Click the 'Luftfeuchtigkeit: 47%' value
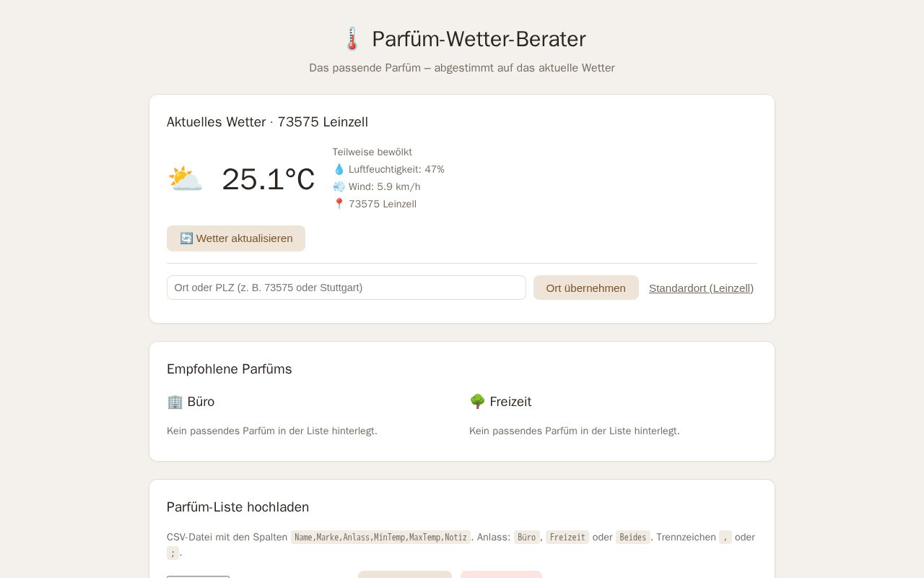924x578 pixels. tap(396, 169)
